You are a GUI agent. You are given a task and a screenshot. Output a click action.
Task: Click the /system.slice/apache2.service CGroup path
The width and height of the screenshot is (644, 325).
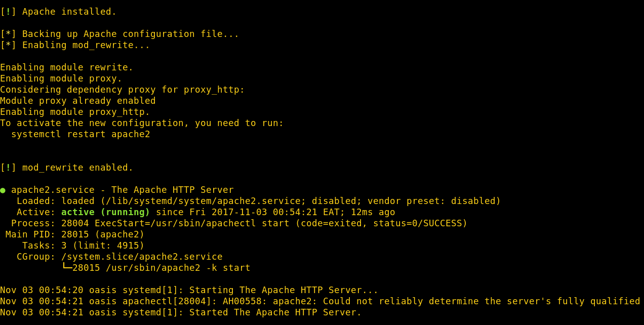point(142,257)
